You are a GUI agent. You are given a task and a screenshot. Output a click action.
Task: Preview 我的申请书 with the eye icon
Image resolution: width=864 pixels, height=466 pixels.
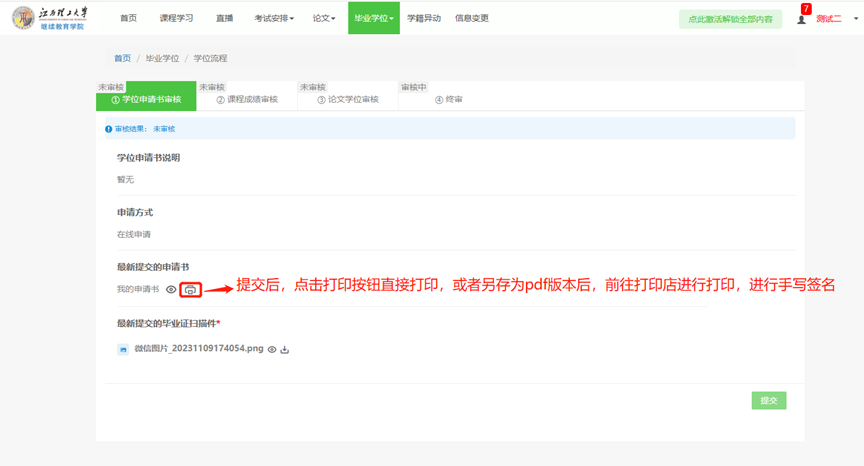171,290
